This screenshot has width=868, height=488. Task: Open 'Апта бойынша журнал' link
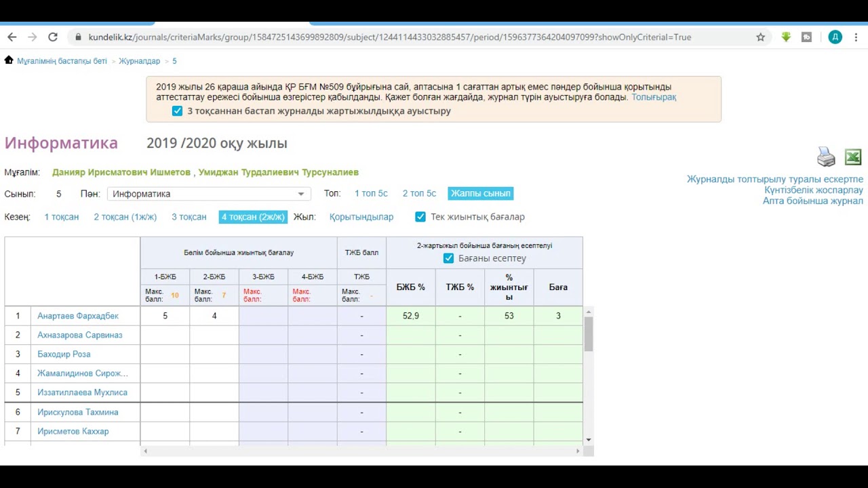tap(813, 201)
